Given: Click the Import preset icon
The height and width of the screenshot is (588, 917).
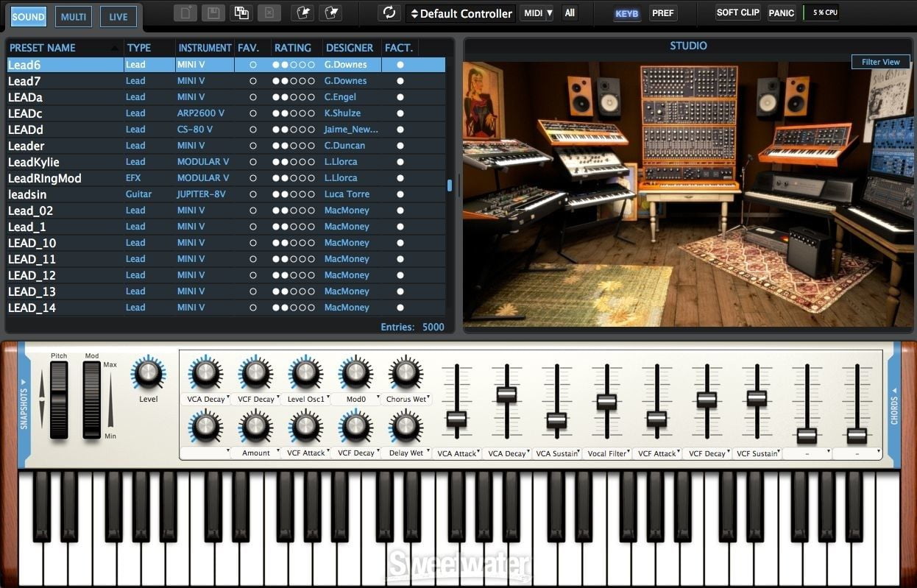Looking at the screenshot, I should (x=302, y=13).
